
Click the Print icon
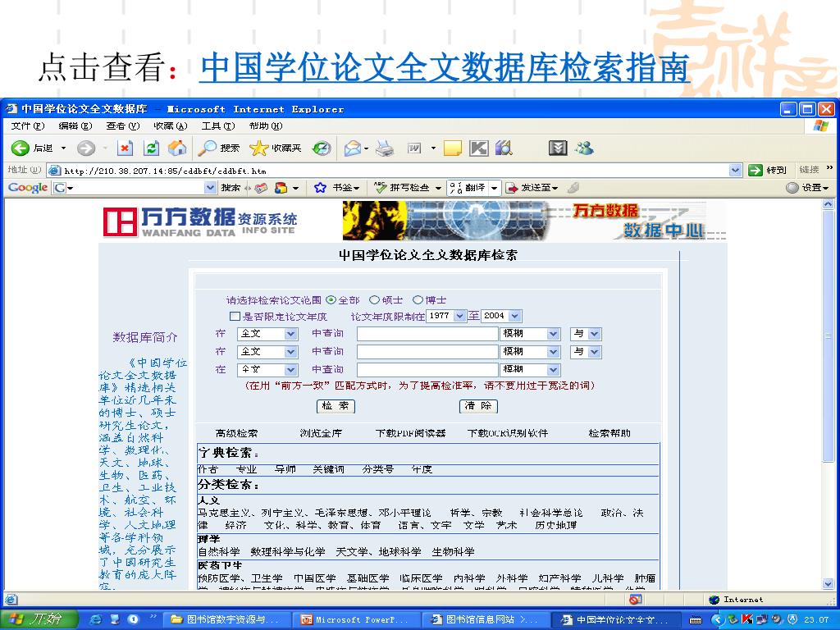click(385, 148)
